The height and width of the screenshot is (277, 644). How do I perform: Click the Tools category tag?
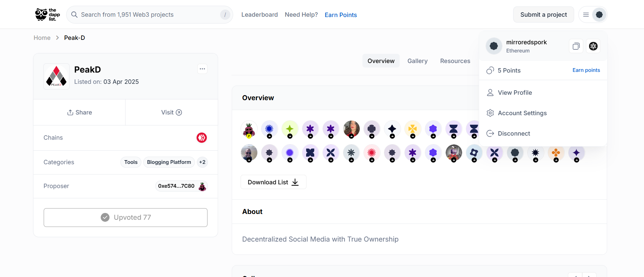pos(131,162)
